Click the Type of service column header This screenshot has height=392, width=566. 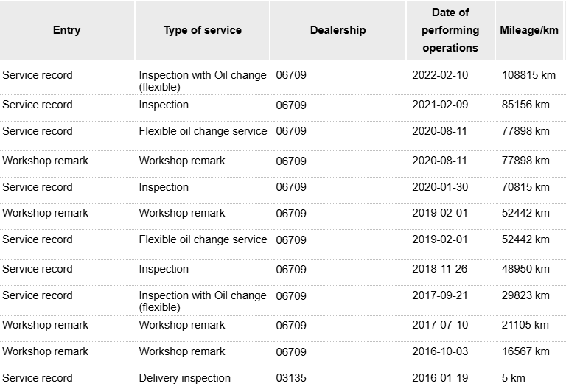pyautogui.click(x=203, y=30)
